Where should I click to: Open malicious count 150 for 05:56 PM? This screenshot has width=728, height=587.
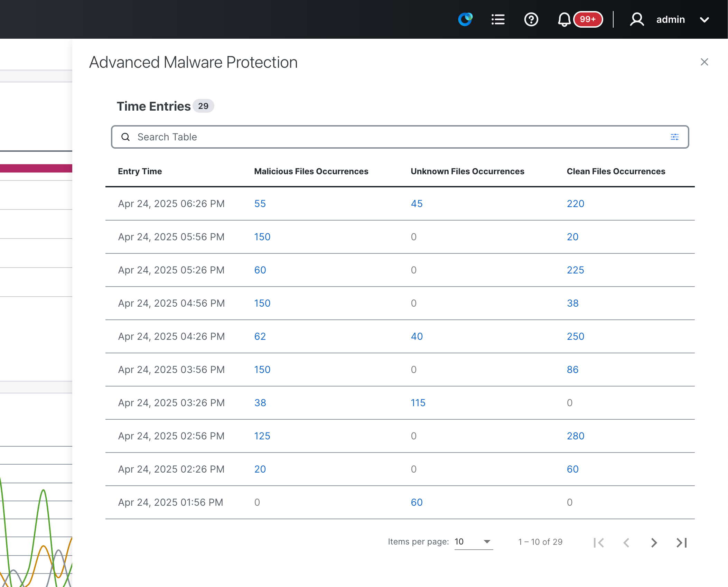(x=262, y=237)
